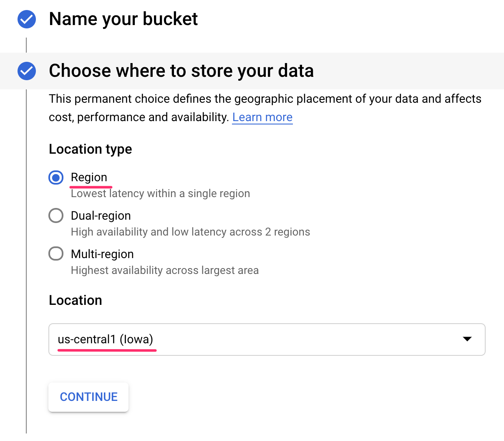Select the filled blue Region radio indicator

[56, 177]
